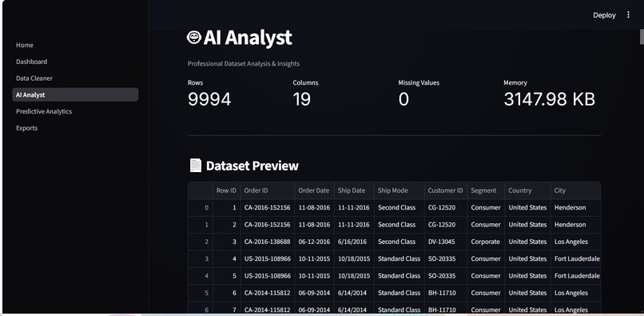The image size is (644, 316).
Task: Click the Deploy button
Action: (604, 15)
